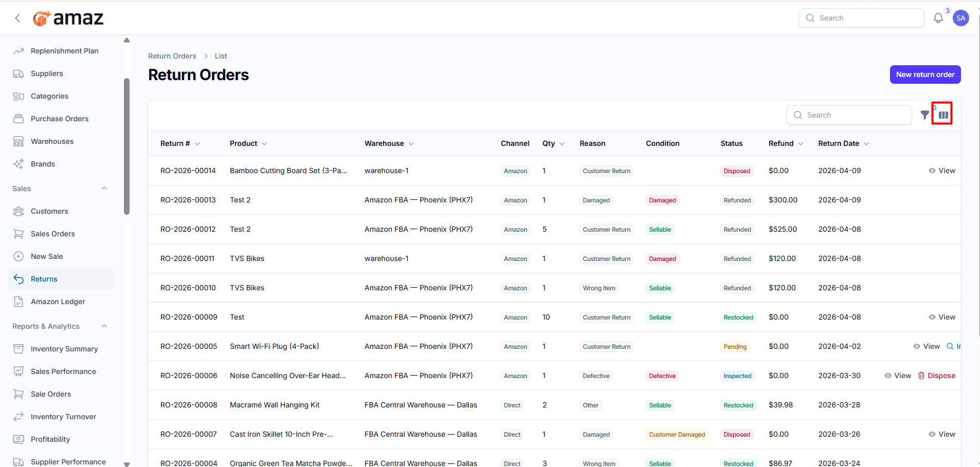
Task: Sort by Warehouse column
Action: 389,143
